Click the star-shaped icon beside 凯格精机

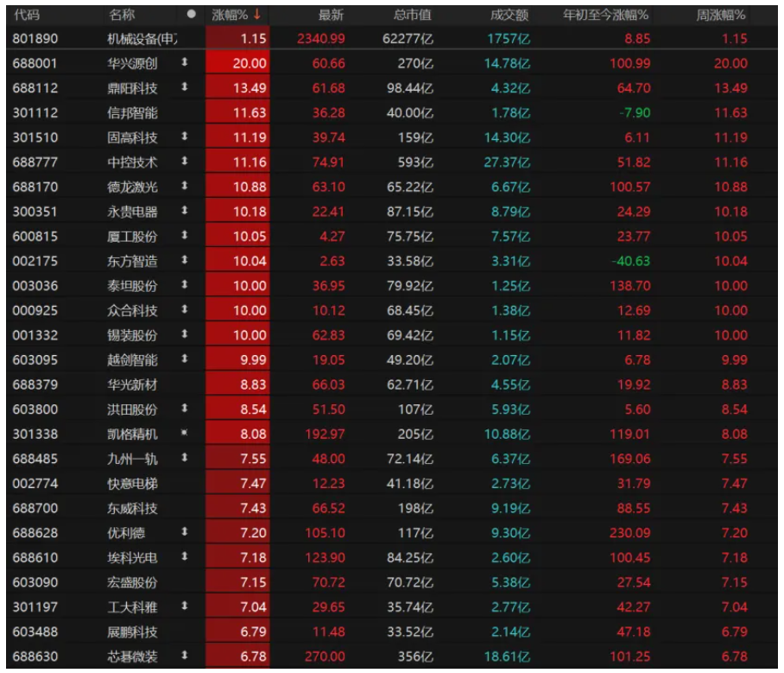tap(184, 435)
